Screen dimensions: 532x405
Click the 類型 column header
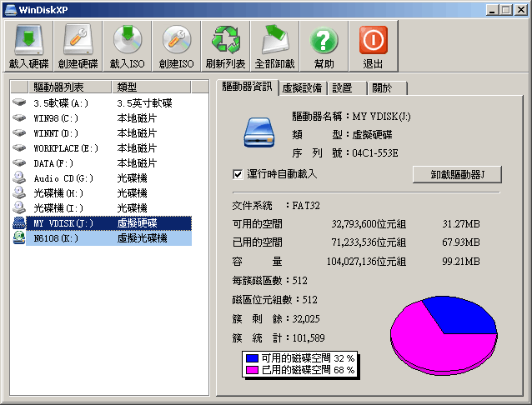pos(152,87)
